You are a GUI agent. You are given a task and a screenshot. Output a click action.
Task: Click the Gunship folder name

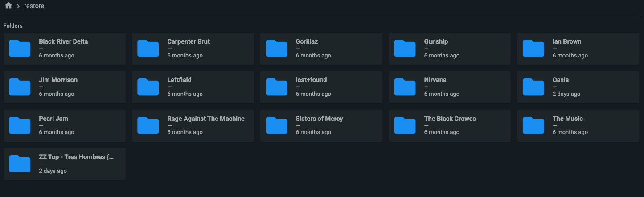[x=436, y=41]
